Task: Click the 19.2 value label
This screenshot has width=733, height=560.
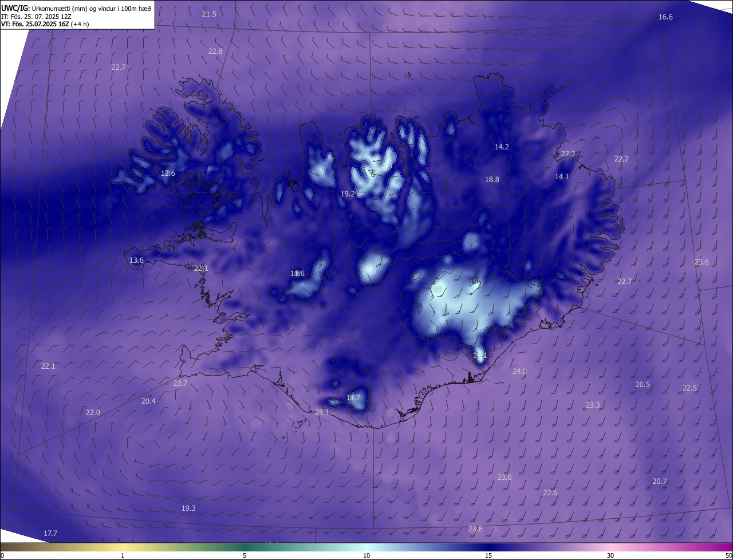Action: coord(348,194)
